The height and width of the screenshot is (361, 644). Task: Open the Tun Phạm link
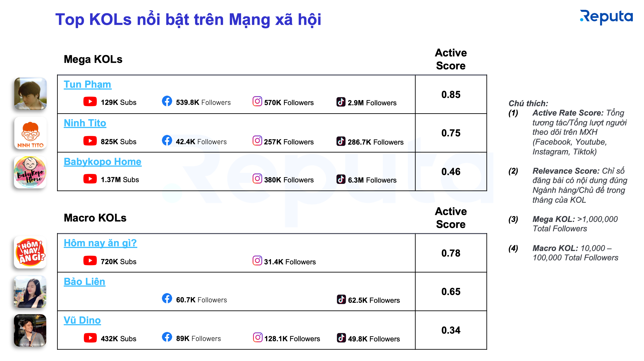(x=87, y=84)
